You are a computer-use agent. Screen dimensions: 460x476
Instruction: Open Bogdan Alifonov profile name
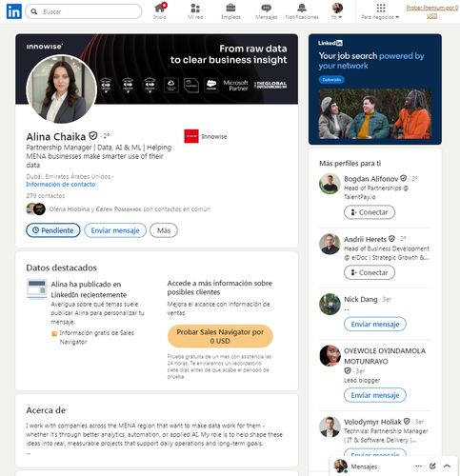tap(370, 179)
